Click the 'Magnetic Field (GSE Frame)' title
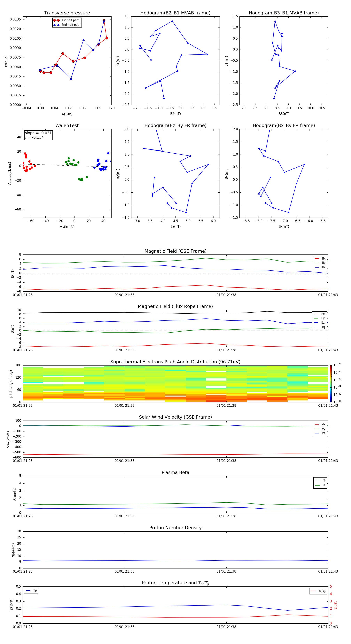 coord(175,251)
